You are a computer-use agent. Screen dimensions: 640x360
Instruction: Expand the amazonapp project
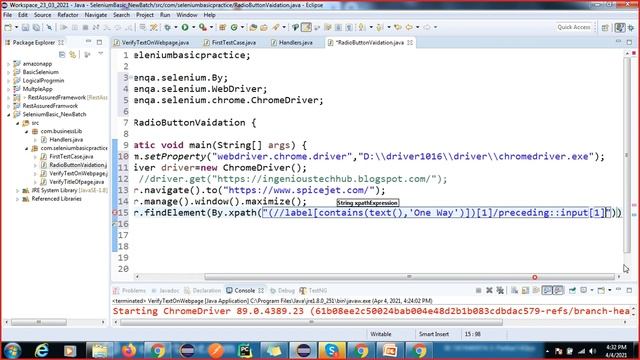(9, 64)
